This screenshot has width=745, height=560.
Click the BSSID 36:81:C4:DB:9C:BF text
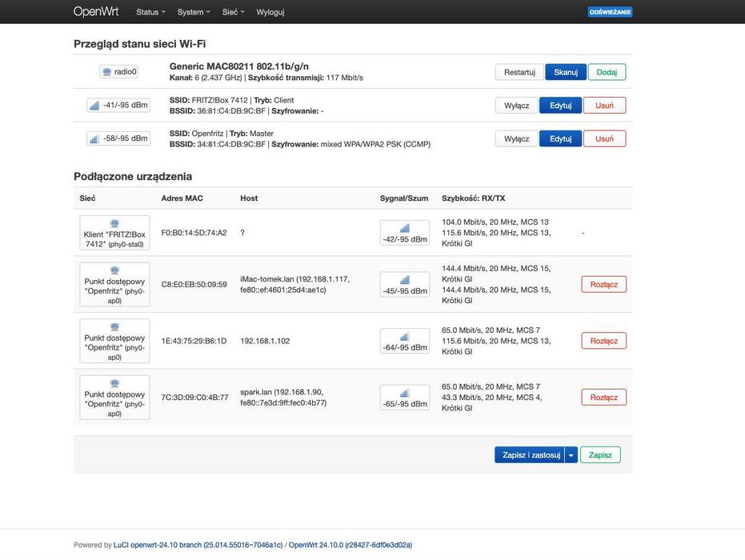click(218, 111)
